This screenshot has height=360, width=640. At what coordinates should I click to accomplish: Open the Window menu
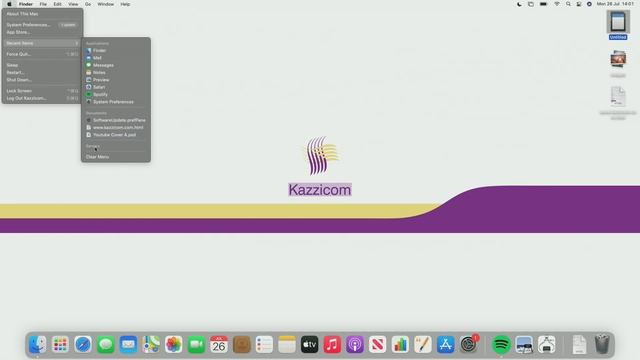pos(106,4)
